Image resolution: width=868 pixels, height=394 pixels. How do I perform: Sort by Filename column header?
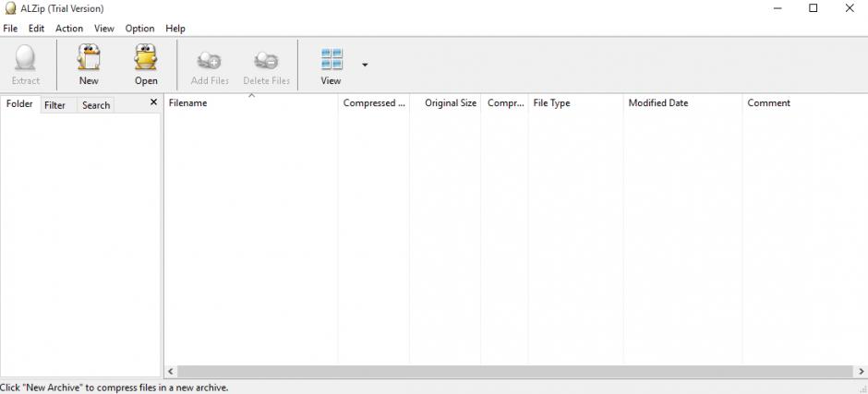251,103
